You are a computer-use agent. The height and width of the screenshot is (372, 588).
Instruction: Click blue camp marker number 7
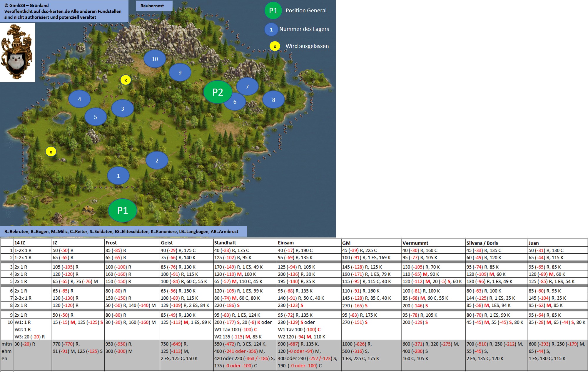(x=247, y=87)
